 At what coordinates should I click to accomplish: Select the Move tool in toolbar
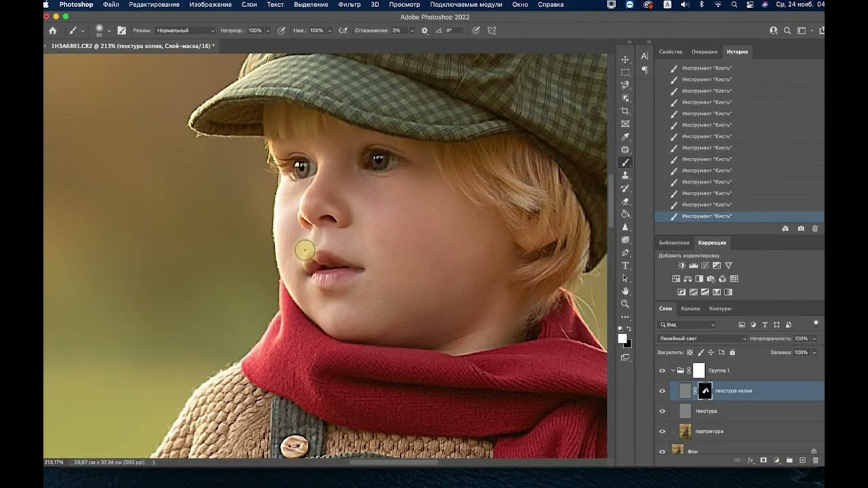coord(625,60)
